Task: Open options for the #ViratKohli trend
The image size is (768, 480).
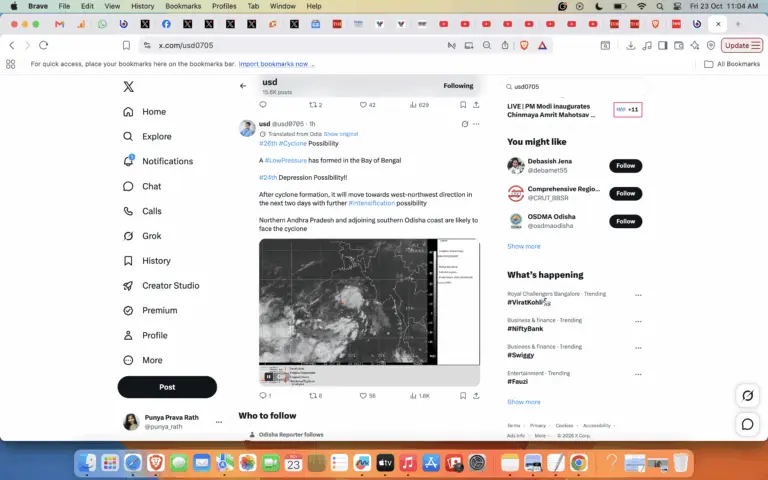Action: 638,295
